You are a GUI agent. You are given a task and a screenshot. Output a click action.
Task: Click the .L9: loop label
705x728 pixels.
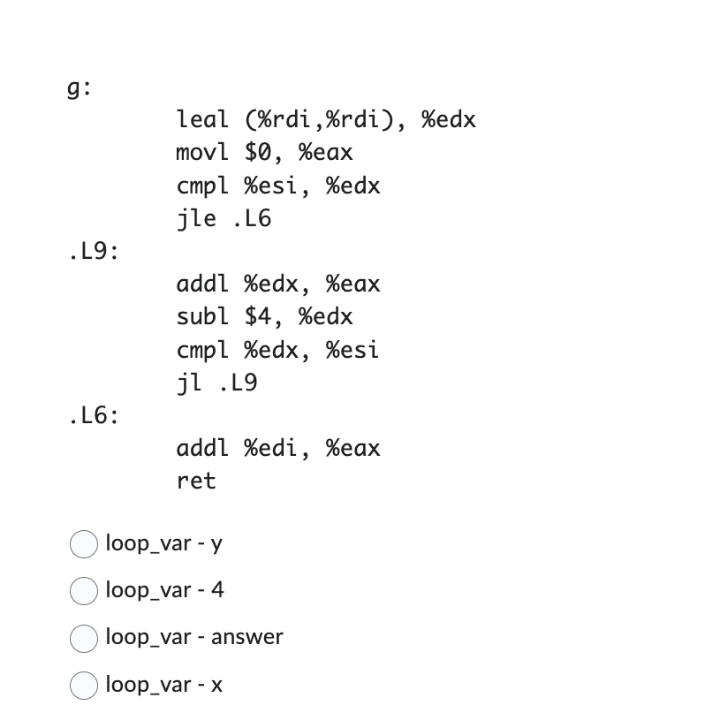click(x=94, y=252)
